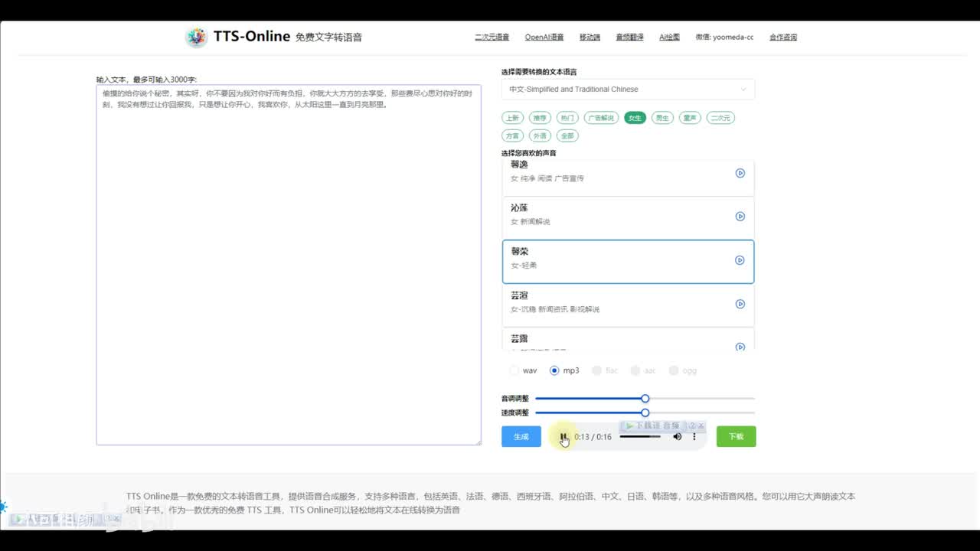Play the 馨荣 voice preview

coord(740,260)
